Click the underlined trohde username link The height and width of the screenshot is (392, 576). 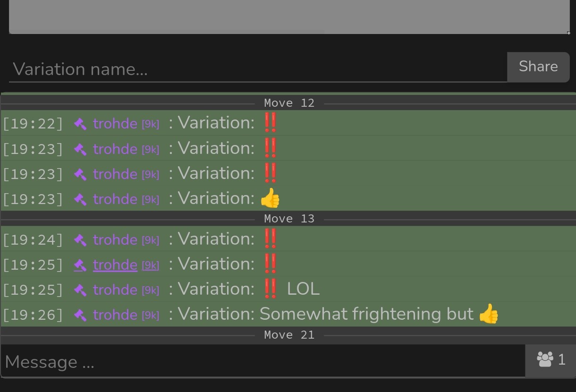(x=115, y=265)
